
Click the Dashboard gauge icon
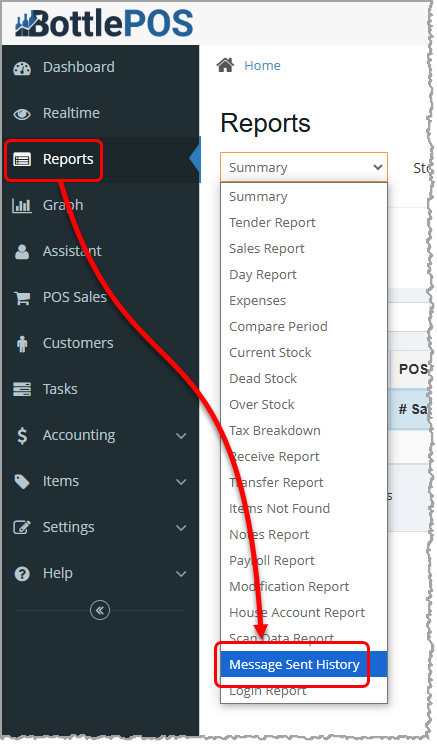[22, 68]
